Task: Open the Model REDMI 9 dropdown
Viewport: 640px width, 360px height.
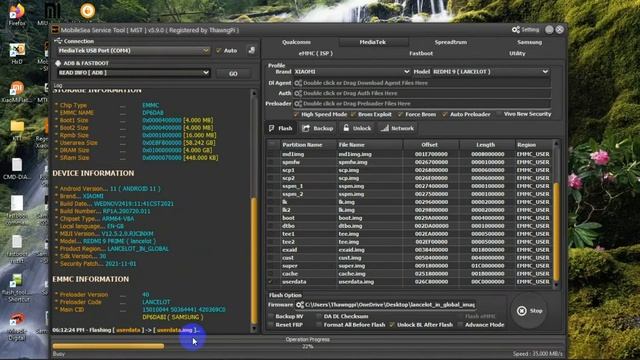Action: tap(545, 72)
